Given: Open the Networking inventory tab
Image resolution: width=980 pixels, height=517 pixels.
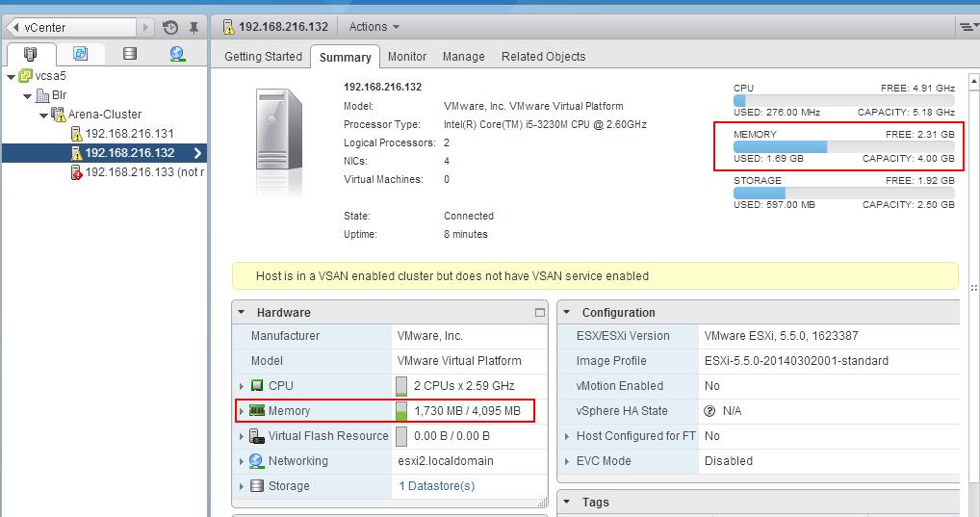Looking at the screenshot, I should click(177, 54).
